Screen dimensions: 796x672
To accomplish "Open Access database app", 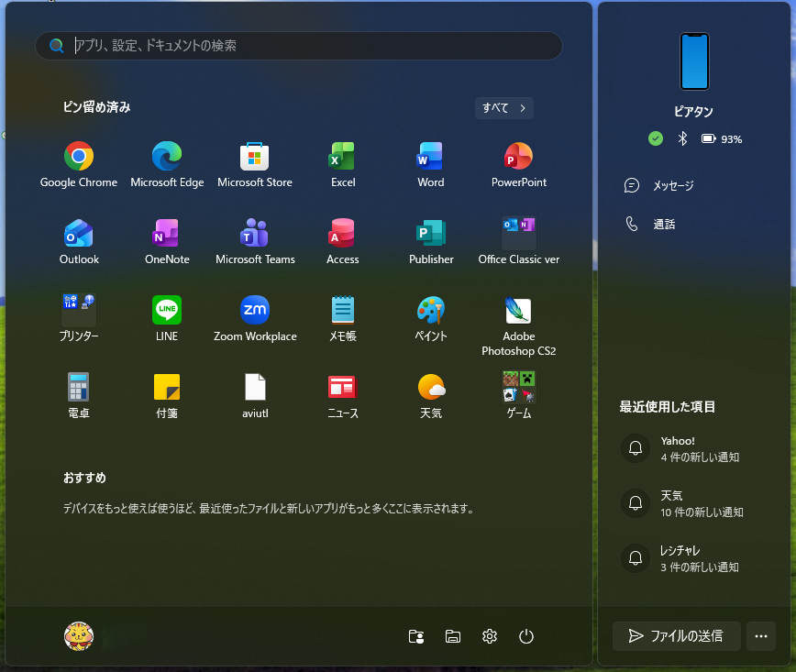I will [343, 242].
